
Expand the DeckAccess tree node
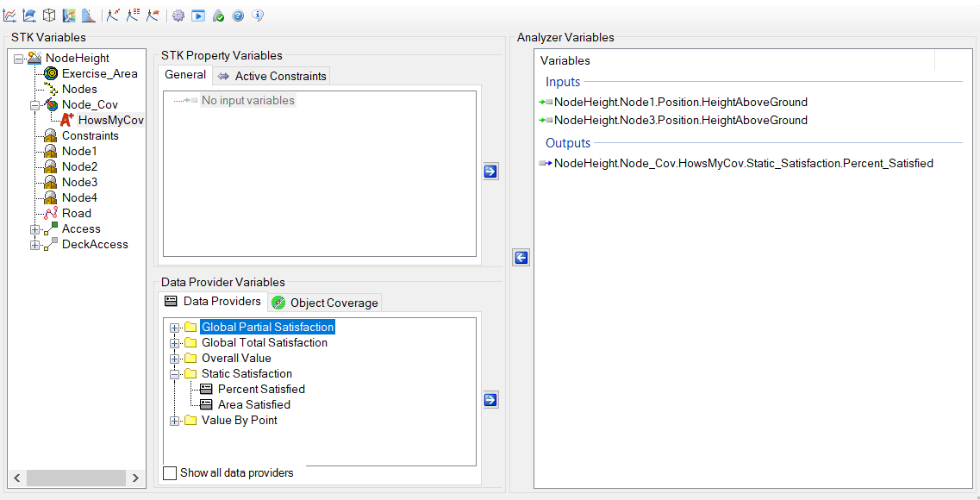pos(34,245)
